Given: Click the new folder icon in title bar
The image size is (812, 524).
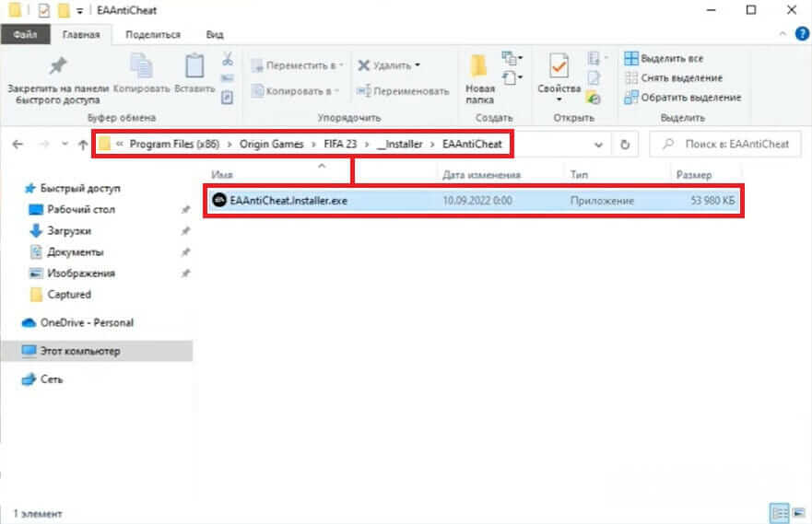Looking at the screenshot, I should coord(64,10).
